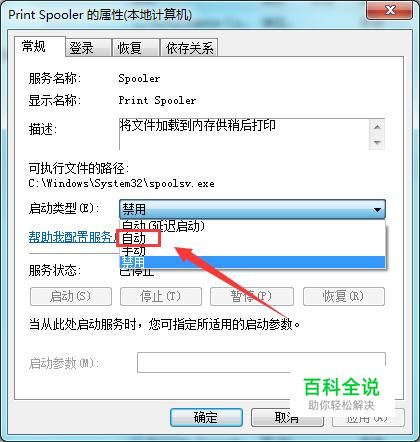Click the 暂停(P) service button
This screenshot has width=420, height=442.
click(252, 296)
